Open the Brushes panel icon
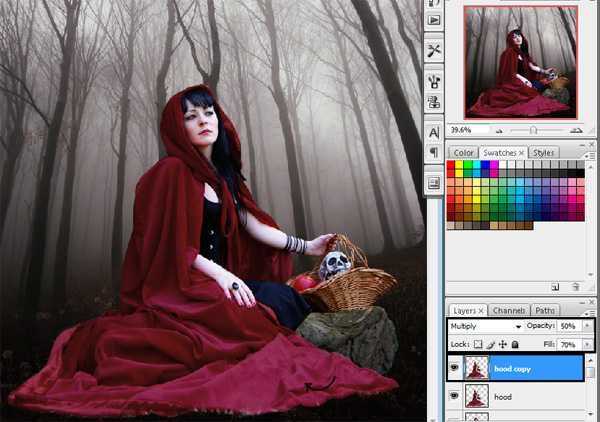The image size is (600, 422). (x=434, y=81)
